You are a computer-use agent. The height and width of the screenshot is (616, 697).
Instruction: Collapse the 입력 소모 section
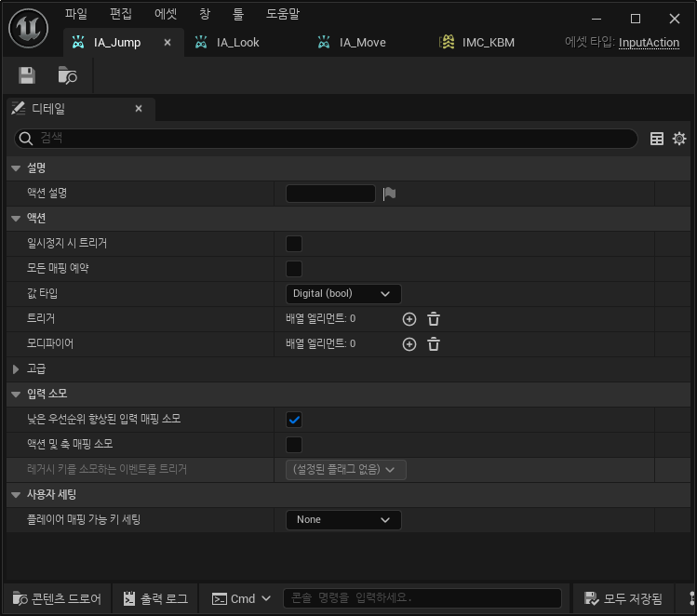point(16,395)
